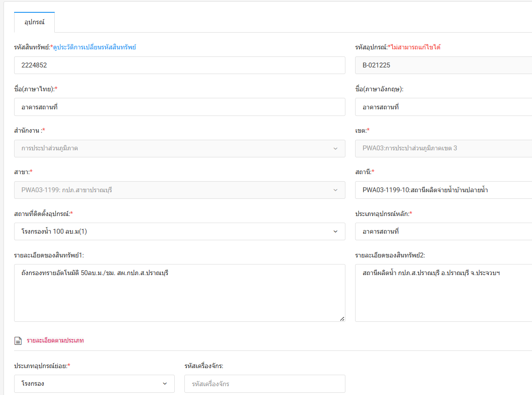Click the รหัสเครื่องจักร input field
The height and width of the screenshot is (395, 532).
265,384
